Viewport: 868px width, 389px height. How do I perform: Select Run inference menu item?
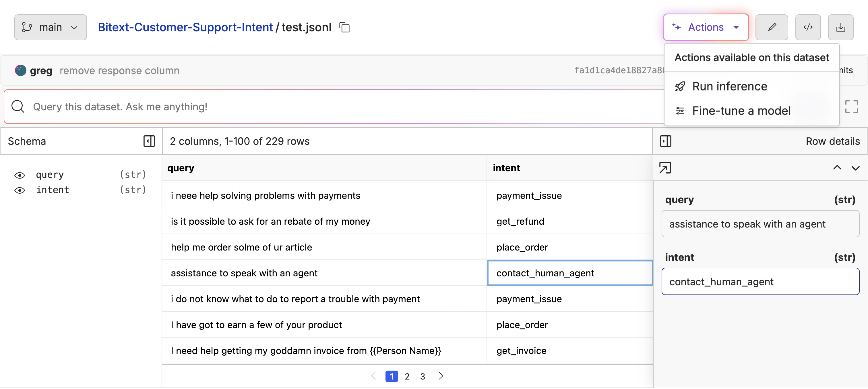[x=730, y=86]
